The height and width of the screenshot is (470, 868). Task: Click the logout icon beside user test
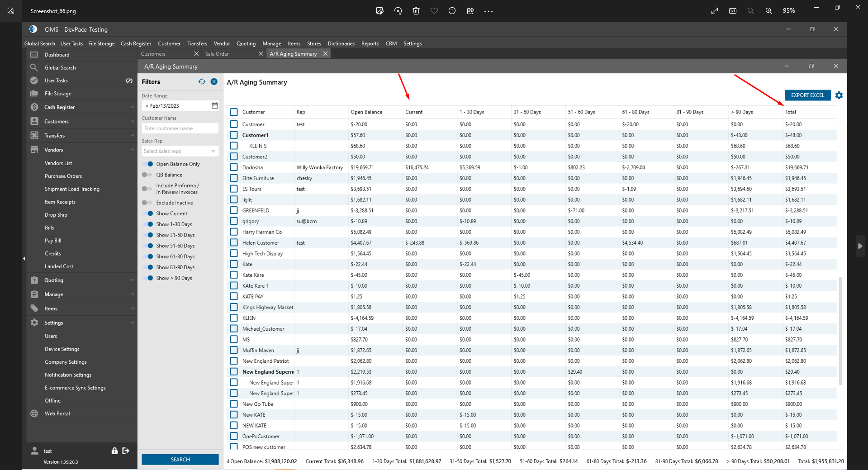(x=126, y=451)
